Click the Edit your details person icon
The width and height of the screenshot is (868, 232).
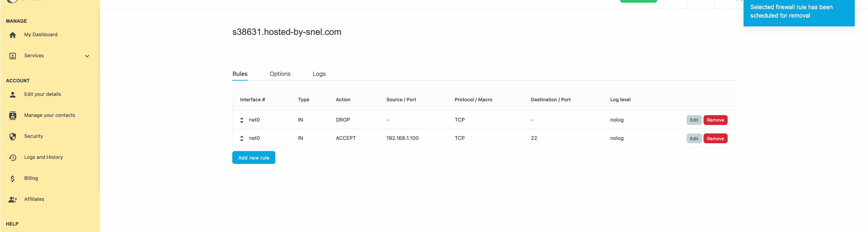pos(13,94)
